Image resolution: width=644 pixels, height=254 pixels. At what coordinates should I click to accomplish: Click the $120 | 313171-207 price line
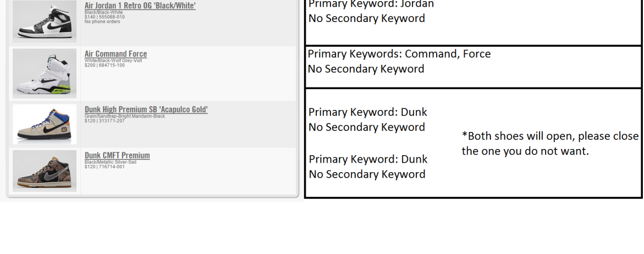[x=105, y=120]
